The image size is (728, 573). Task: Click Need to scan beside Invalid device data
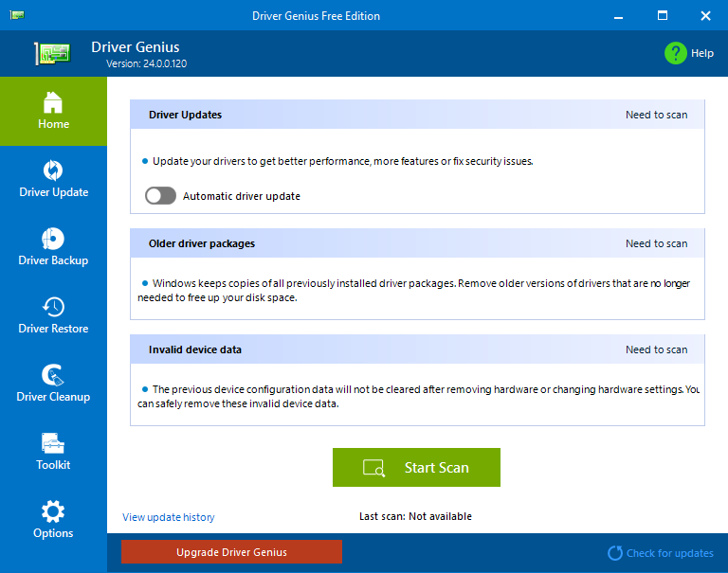(656, 349)
